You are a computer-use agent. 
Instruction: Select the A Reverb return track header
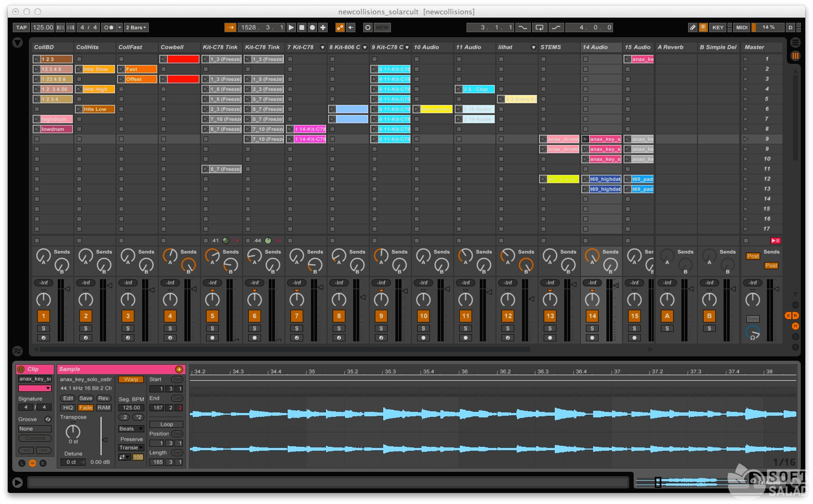tap(676, 47)
